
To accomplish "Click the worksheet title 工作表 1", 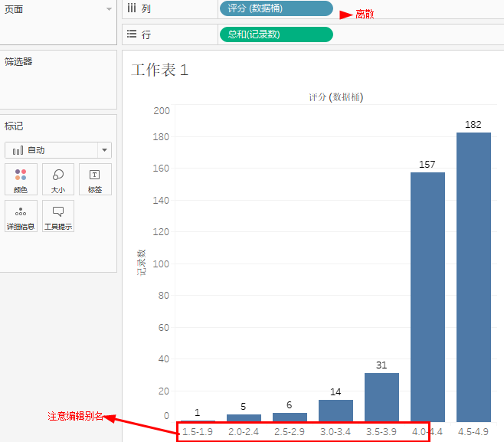I will point(160,70).
